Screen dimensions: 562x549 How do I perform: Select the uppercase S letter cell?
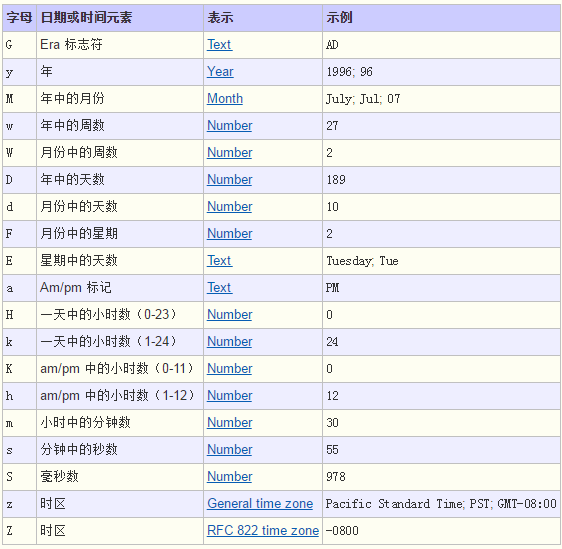point(19,477)
